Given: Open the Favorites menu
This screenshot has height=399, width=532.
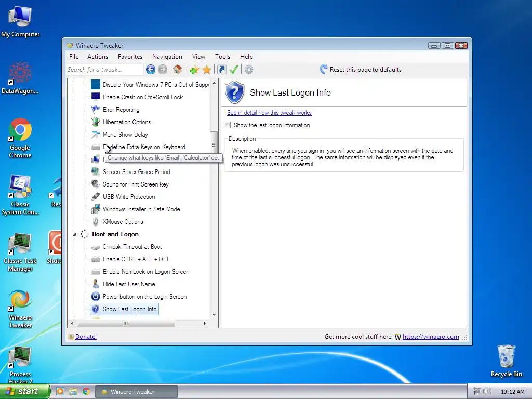Looking at the screenshot, I should tap(130, 57).
